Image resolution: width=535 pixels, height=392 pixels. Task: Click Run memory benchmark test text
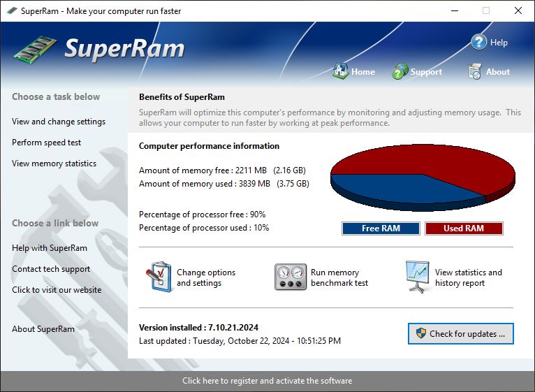[x=339, y=277]
